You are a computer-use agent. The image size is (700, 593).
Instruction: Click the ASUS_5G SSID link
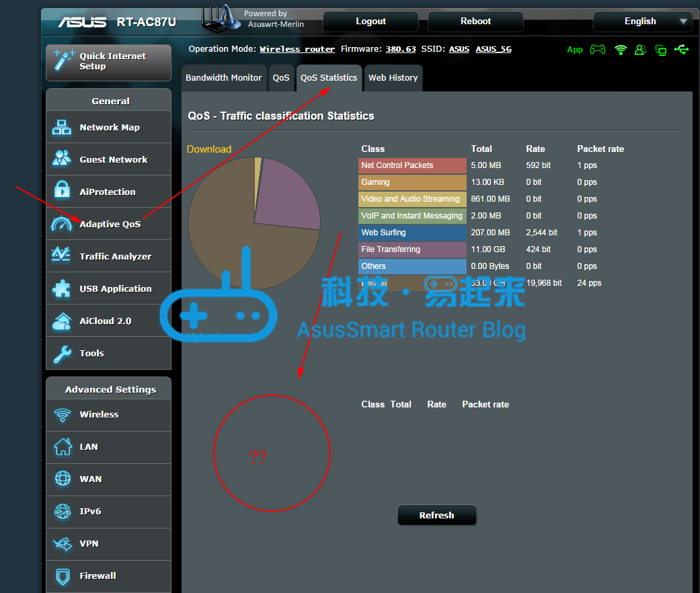point(494,49)
